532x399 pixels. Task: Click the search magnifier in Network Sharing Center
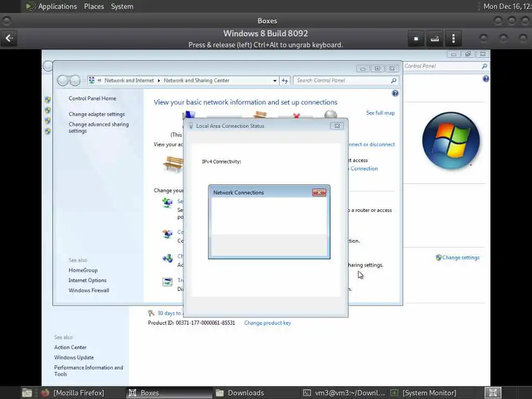pos(394,81)
